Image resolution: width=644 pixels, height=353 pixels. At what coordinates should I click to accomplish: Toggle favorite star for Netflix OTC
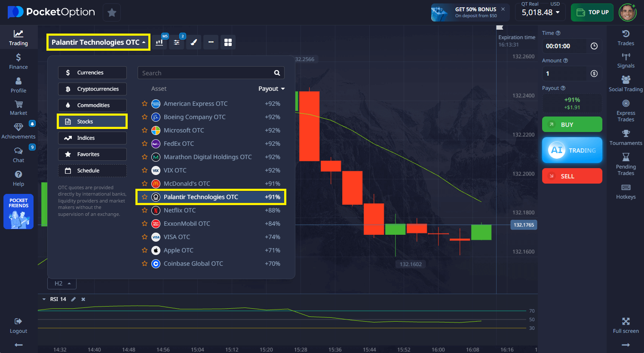point(144,210)
